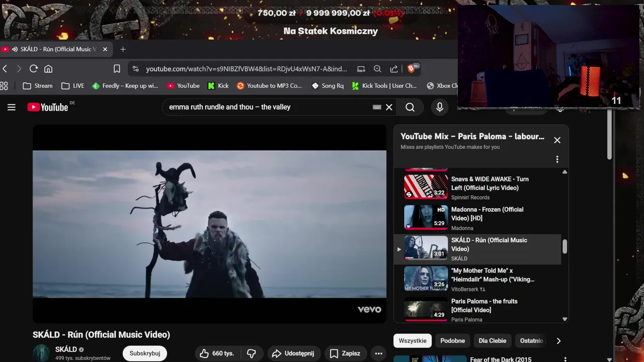Mute the tab via speaker icon
644x362 pixels.
click(15, 49)
